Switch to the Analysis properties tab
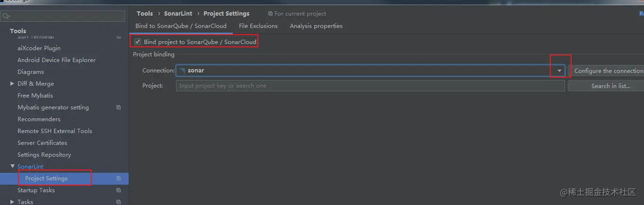The height and width of the screenshot is (205, 644). (x=316, y=26)
